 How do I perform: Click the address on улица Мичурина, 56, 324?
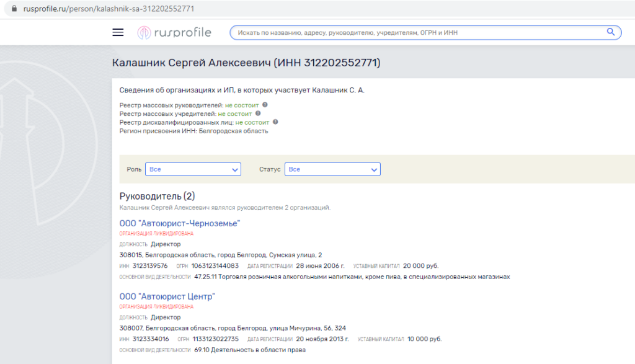click(x=233, y=328)
